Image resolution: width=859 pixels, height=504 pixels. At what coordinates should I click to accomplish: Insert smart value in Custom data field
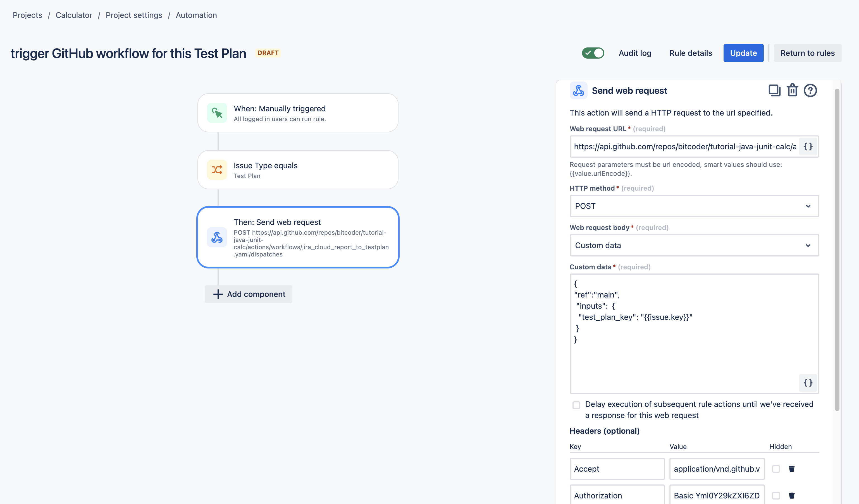coord(808,383)
